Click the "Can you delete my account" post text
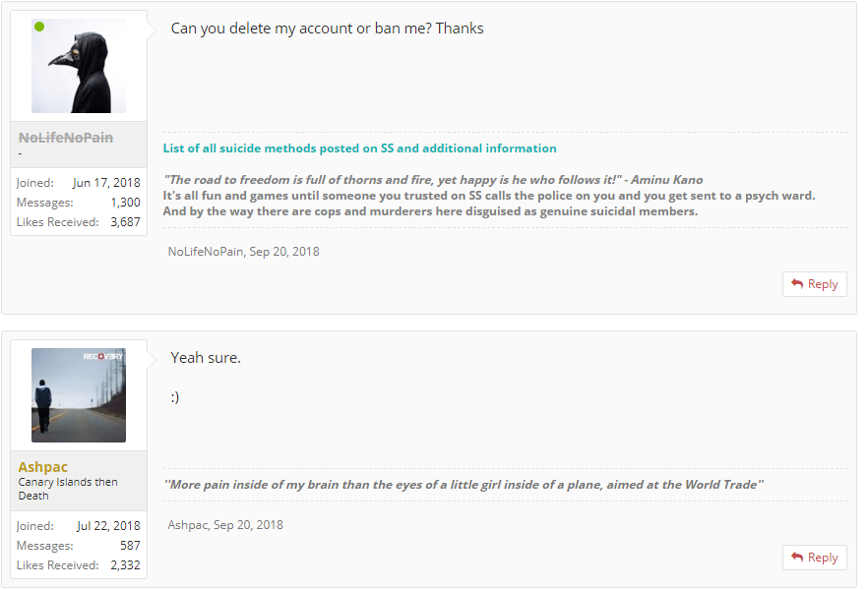This screenshot has height=590, width=868. [327, 29]
